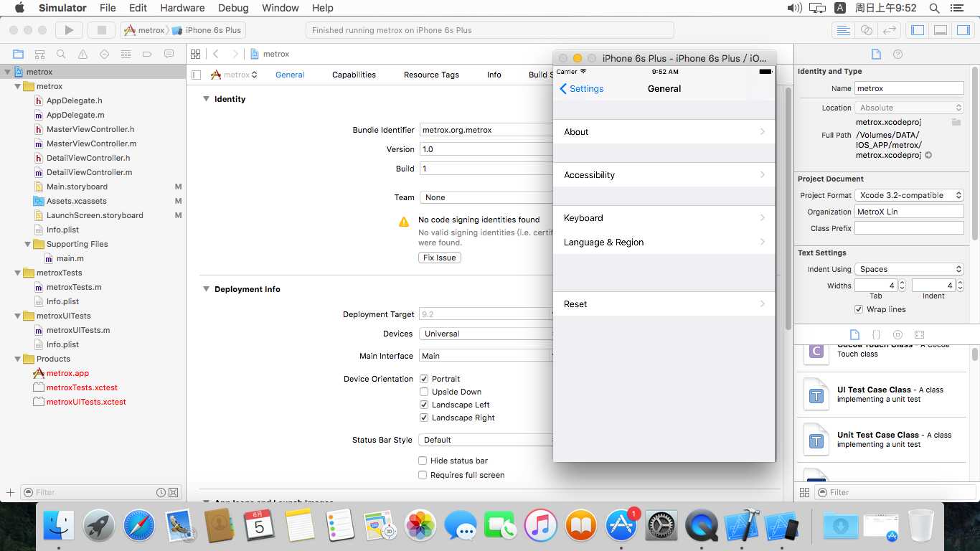Open Reset in simulator settings
The height and width of the screenshot is (551, 980).
(664, 304)
